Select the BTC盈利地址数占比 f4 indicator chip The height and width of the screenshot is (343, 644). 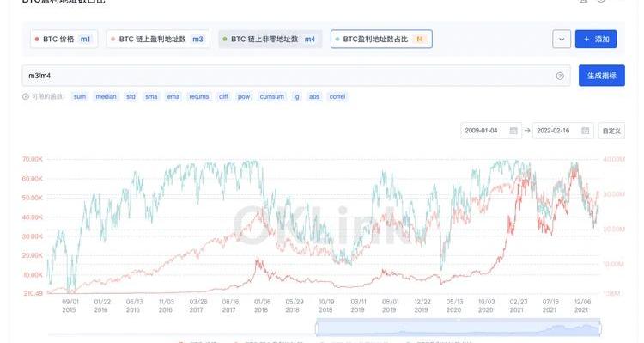[381, 39]
